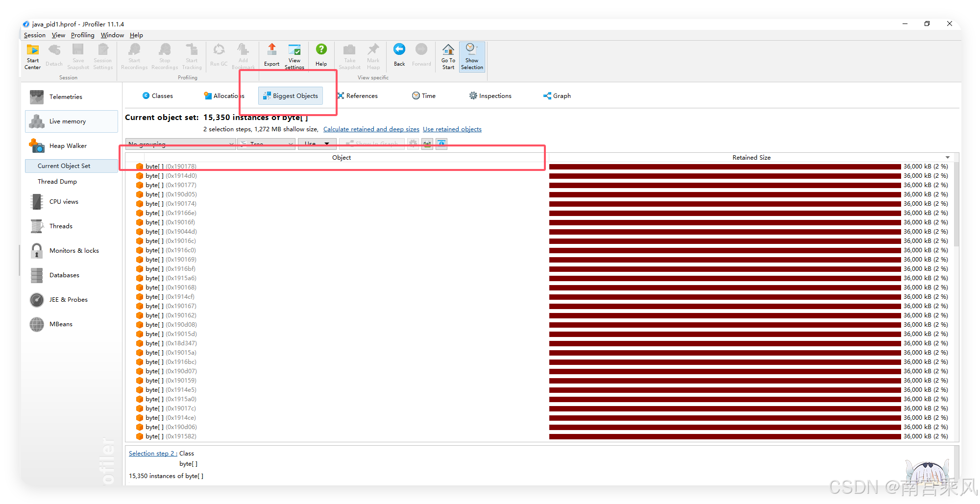This screenshot has width=980, height=504.
Task: Open the MBeans view
Action: [61, 324]
